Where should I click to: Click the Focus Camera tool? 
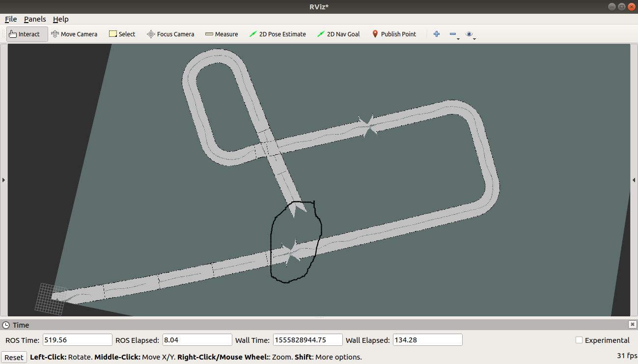pos(170,34)
